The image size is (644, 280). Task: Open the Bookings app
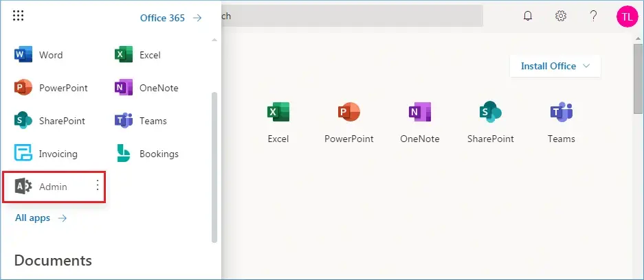pyautogui.click(x=146, y=154)
